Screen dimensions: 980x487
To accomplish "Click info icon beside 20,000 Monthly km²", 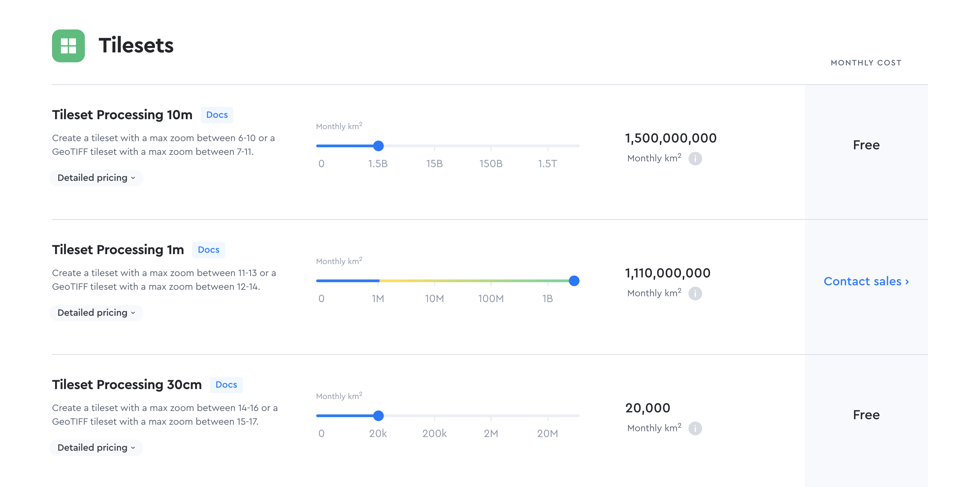I will pos(695,428).
